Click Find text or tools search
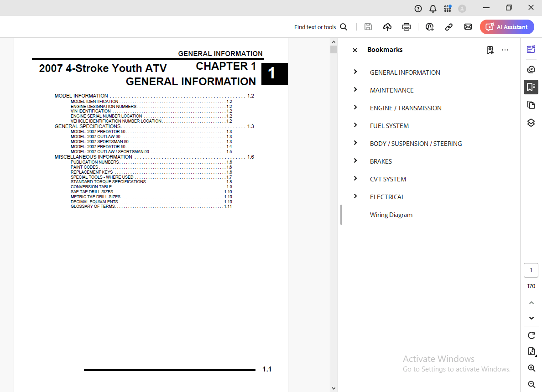The height and width of the screenshot is (392, 542). pyautogui.click(x=320, y=27)
